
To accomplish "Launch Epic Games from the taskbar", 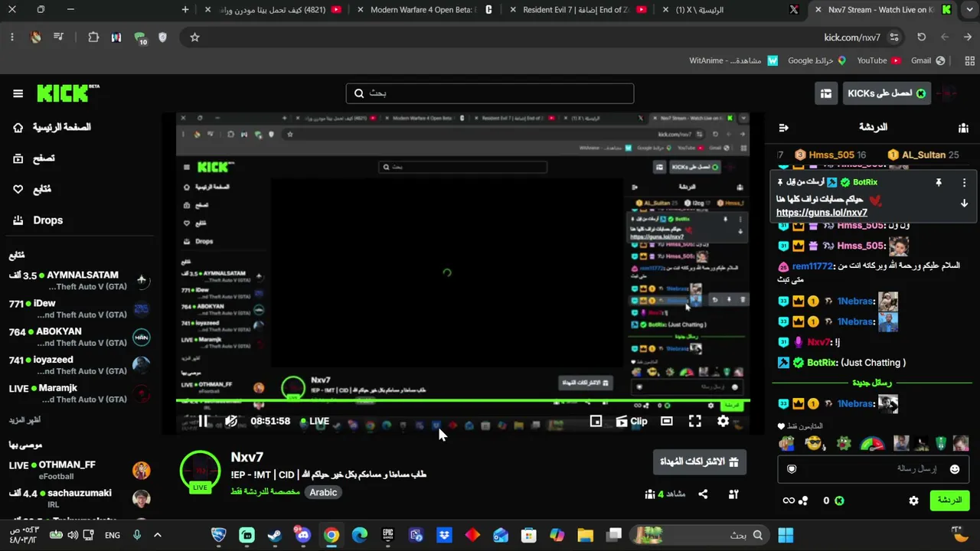I will click(x=388, y=535).
